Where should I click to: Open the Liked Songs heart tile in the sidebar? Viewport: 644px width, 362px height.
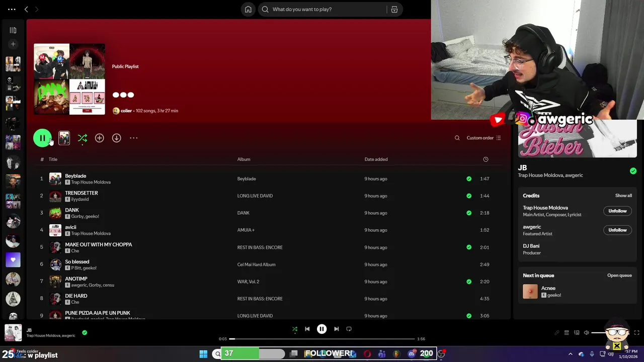coord(13,260)
